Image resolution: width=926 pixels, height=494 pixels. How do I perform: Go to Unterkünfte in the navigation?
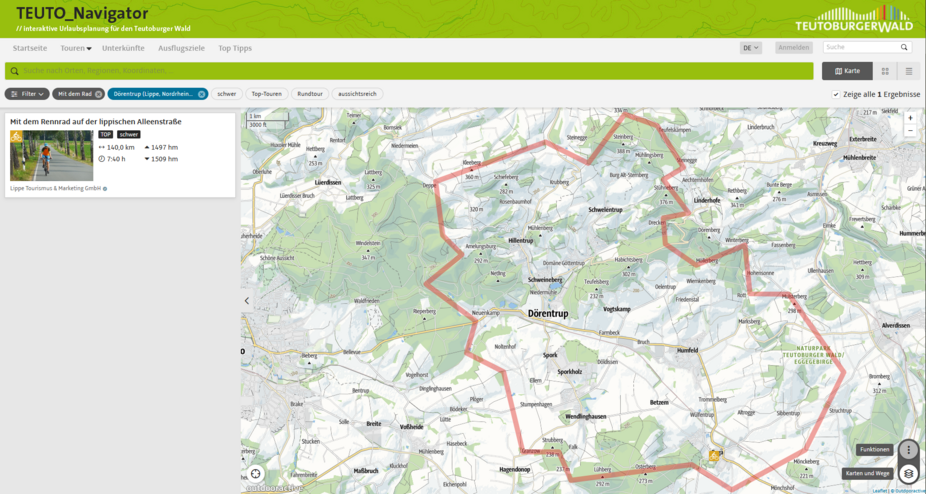(x=123, y=48)
